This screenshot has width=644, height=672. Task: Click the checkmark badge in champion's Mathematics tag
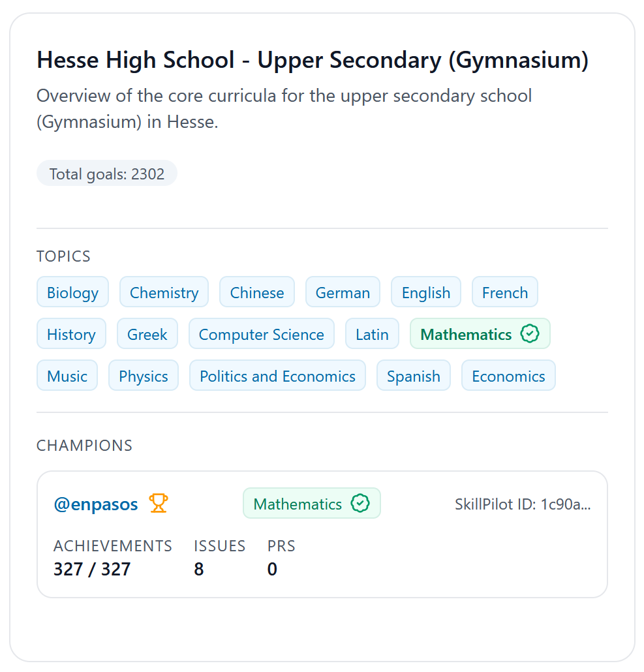[360, 504]
